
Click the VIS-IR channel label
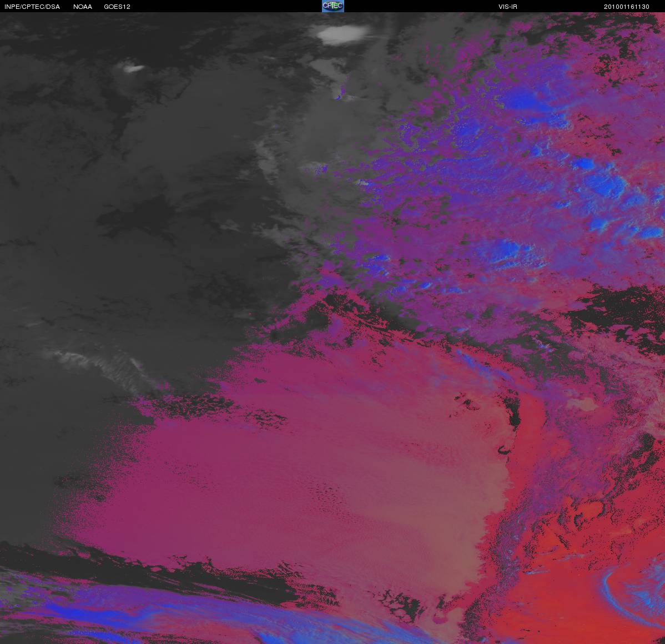coord(508,7)
